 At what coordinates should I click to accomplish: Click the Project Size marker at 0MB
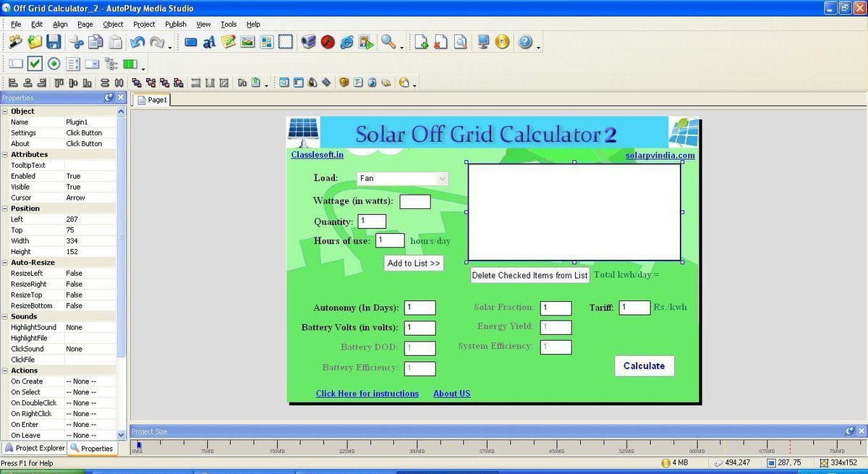[x=138, y=445]
